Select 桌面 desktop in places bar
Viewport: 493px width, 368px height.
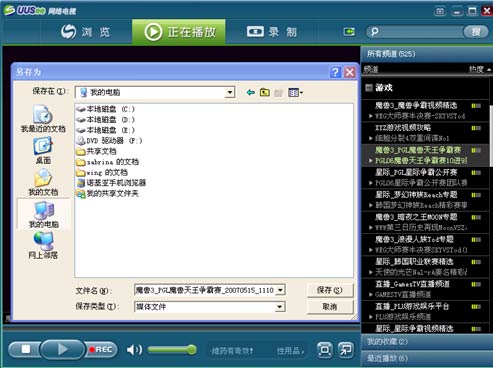[x=43, y=151]
